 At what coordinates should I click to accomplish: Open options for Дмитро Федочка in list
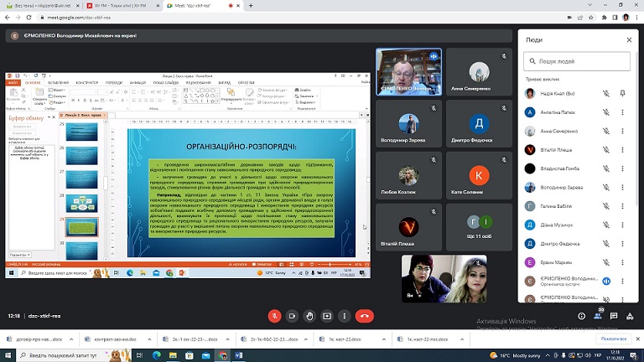[622, 243]
